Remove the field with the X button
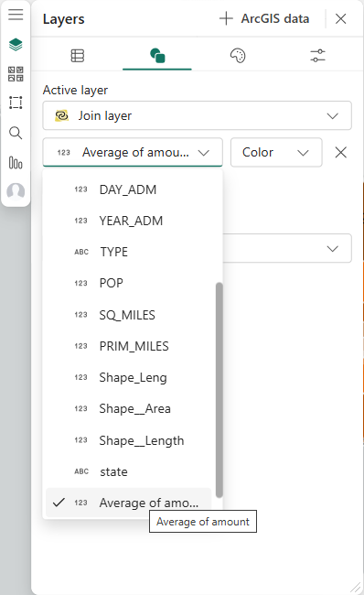The image size is (364, 595). tap(340, 153)
